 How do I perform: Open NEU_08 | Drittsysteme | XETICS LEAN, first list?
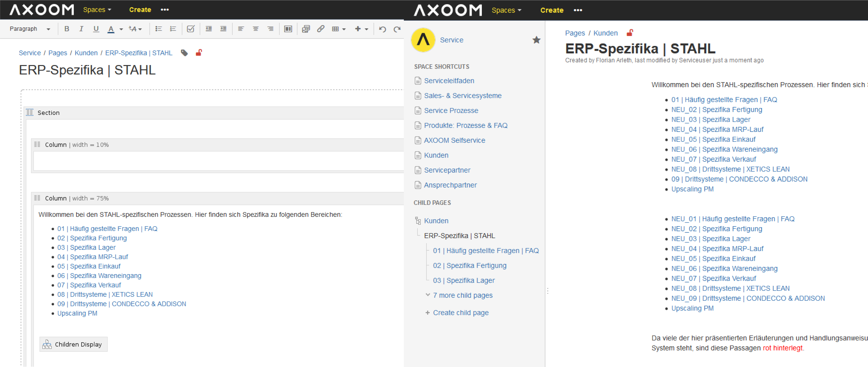click(x=730, y=169)
